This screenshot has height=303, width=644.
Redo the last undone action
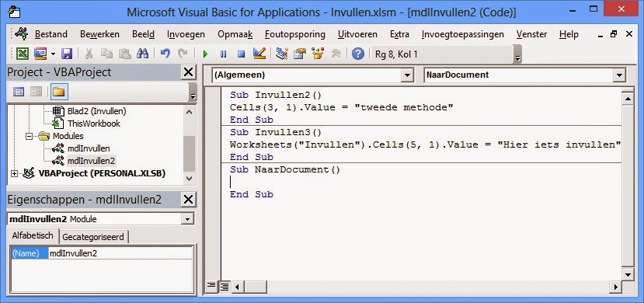183,54
